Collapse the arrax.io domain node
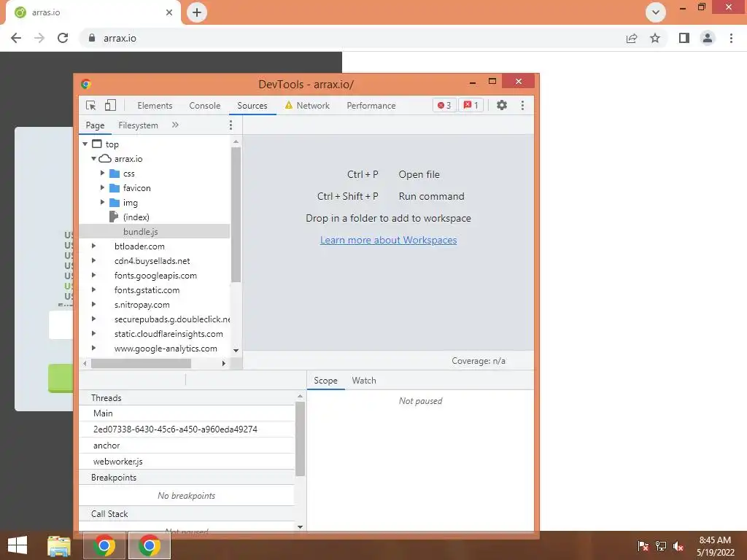This screenshot has height=560, width=747. click(x=94, y=158)
